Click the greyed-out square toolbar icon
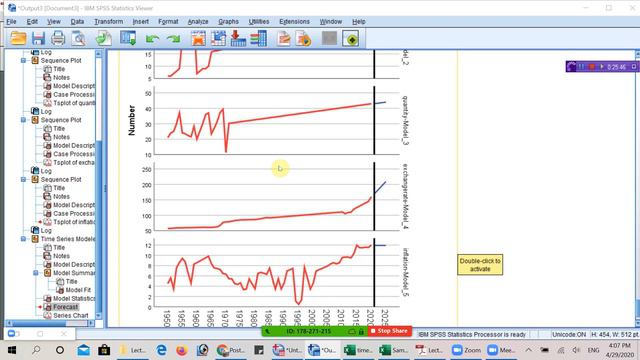Screen dimensions: 640x360 (x=329, y=38)
